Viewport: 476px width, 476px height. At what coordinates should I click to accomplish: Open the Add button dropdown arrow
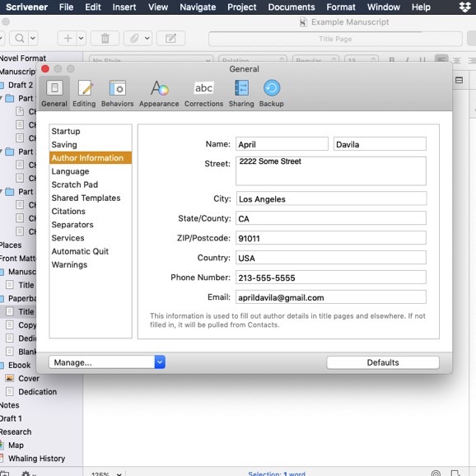[81, 38]
